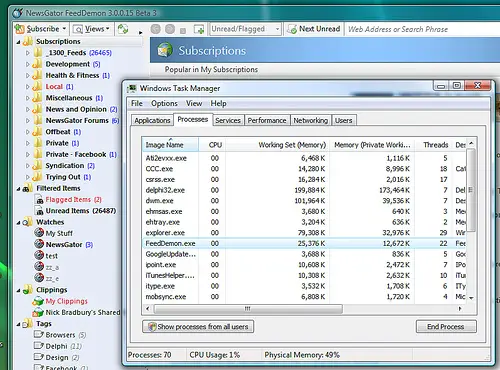Open the NewsGator watch icon
Screen dimensions: 500x370
click(39, 244)
